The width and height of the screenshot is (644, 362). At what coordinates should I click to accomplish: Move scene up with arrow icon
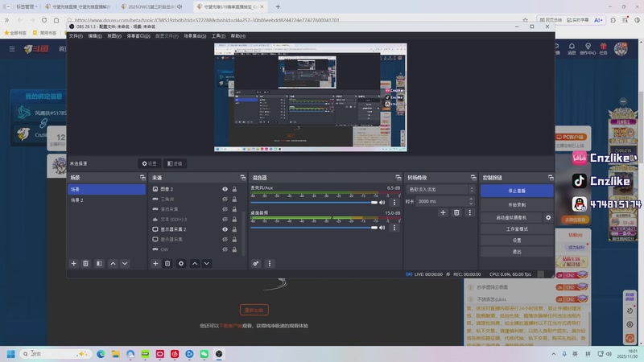point(113,264)
